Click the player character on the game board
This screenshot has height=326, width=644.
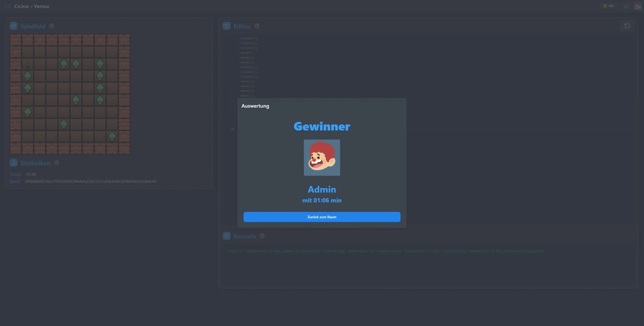[28, 64]
